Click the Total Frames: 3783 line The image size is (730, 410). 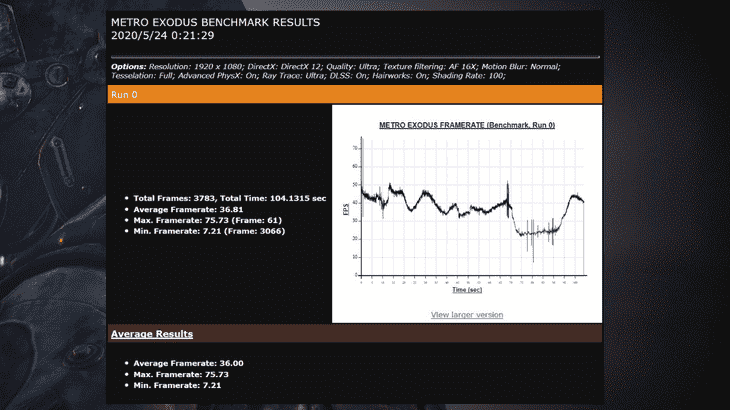coord(230,198)
